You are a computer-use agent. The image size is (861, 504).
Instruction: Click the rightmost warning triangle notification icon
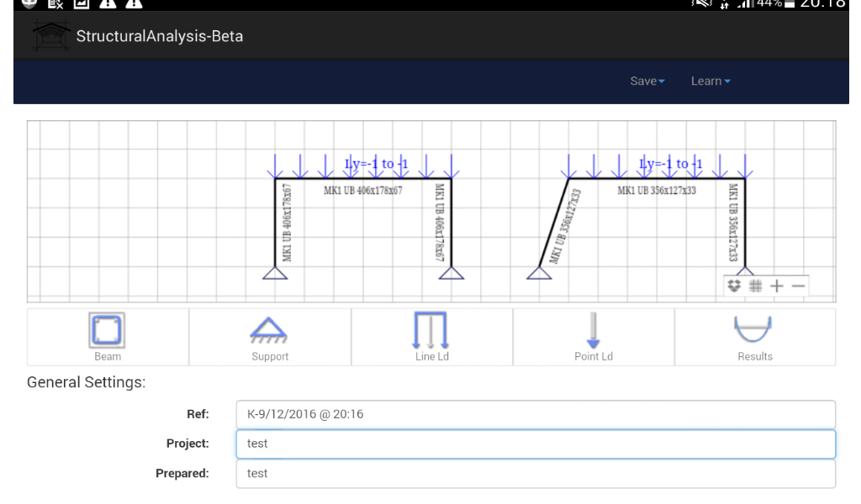pyautogui.click(x=134, y=3)
